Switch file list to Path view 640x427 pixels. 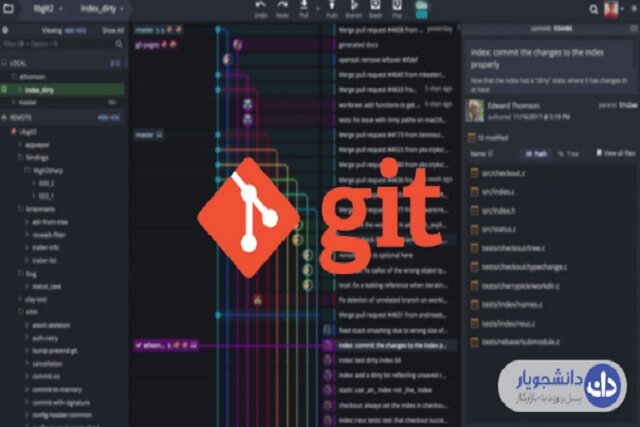(536, 154)
